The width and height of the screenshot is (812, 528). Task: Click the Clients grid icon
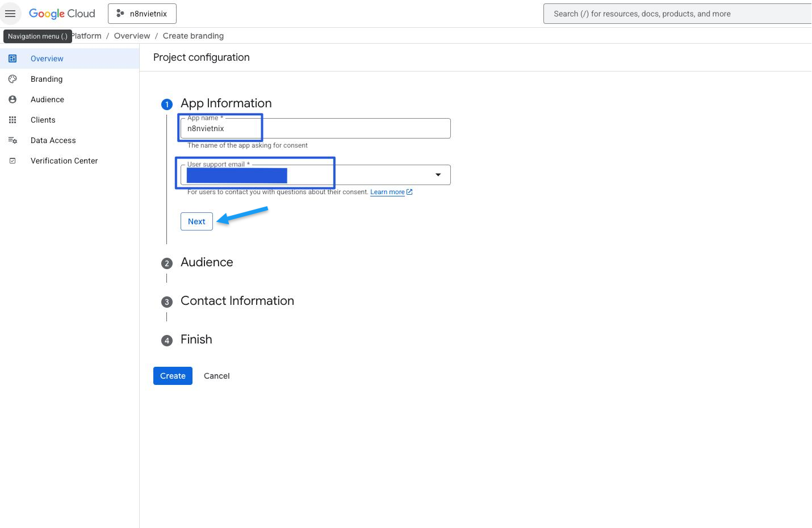point(12,120)
